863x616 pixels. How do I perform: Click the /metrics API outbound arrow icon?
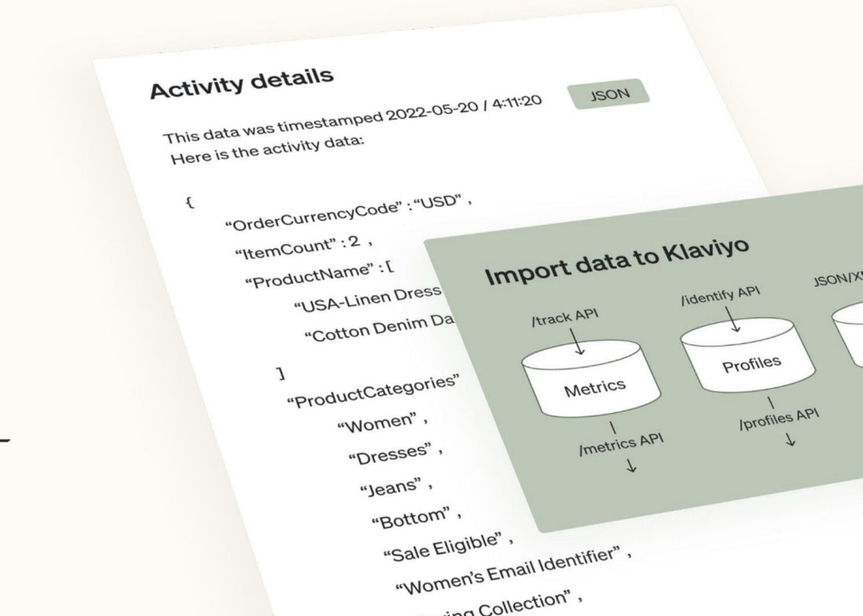point(632,465)
